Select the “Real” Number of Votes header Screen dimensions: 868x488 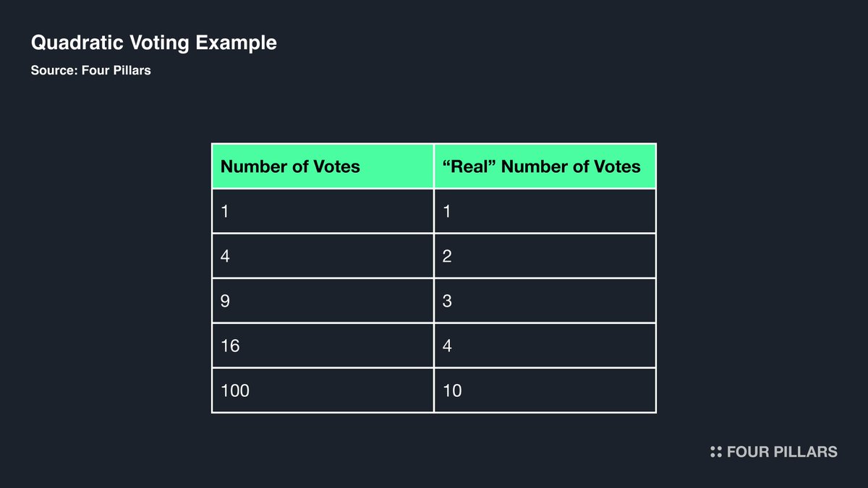pos(545,166)
